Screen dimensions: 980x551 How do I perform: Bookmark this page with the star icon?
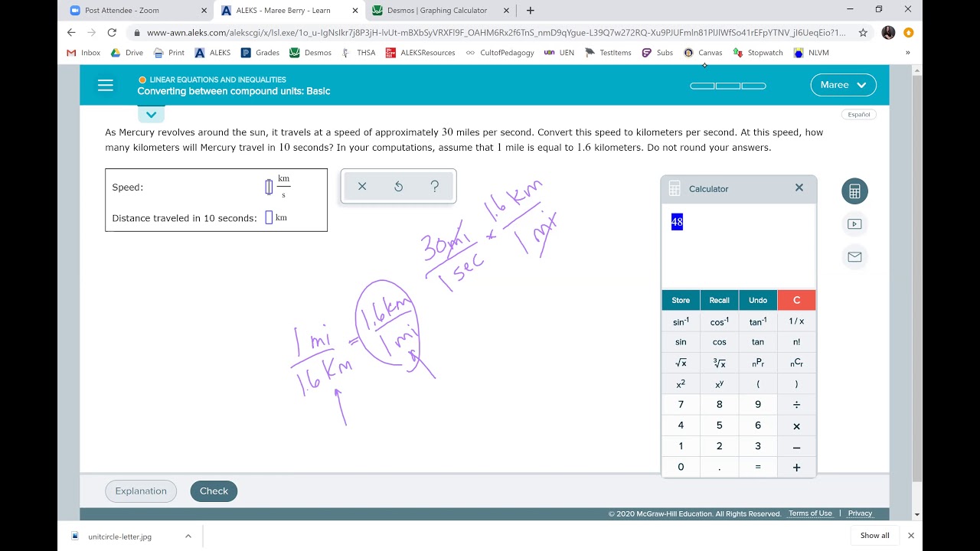click(x=863, y=33)
